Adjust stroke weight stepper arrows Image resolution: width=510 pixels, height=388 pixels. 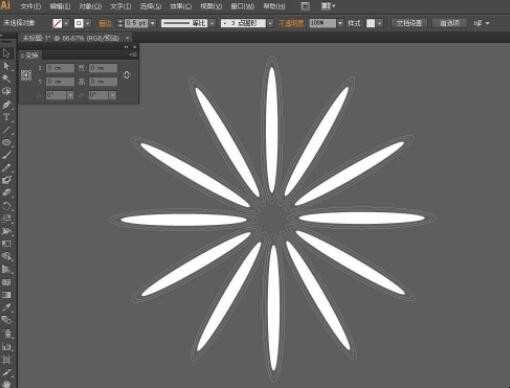[120, 23]
